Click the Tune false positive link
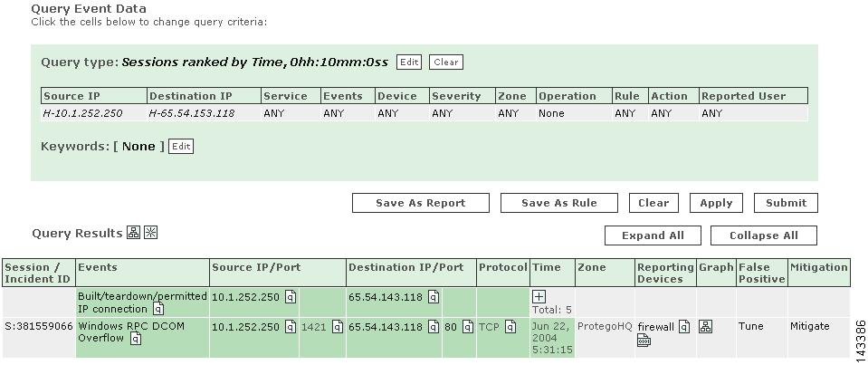Image resolution: width=868 pixels, height=365 pixels. click(x=750, y=326)
